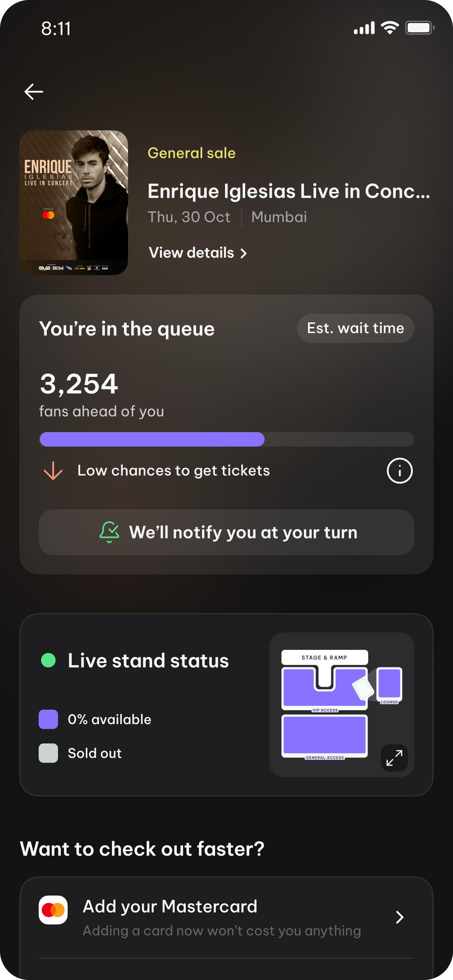Image resolution: width=453 pixels, height=980 pixels.
Task: Select the Lounge area on stand map
Action: [x=389, y=683]
